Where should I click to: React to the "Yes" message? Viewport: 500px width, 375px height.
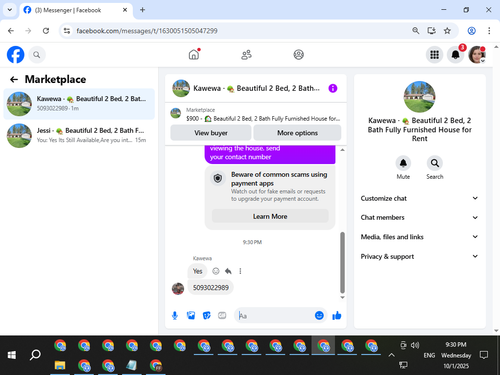pos(216,271)
